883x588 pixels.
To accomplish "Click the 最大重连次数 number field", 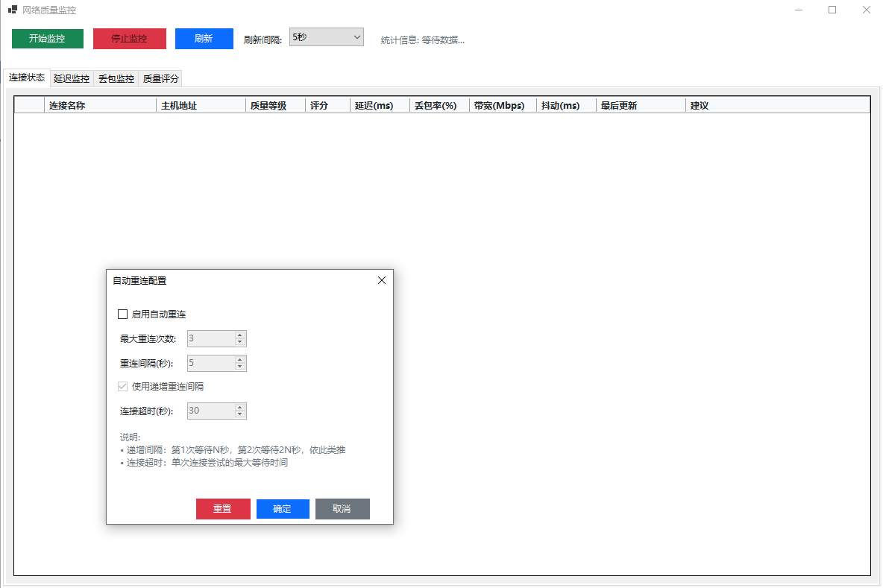I will click(x=210, y=339).
